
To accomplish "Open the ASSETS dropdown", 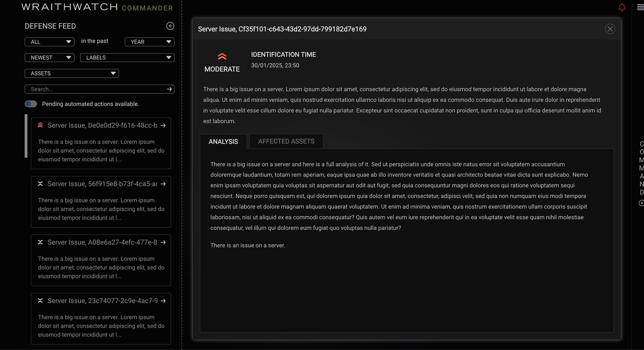I will tap(72, 73).
